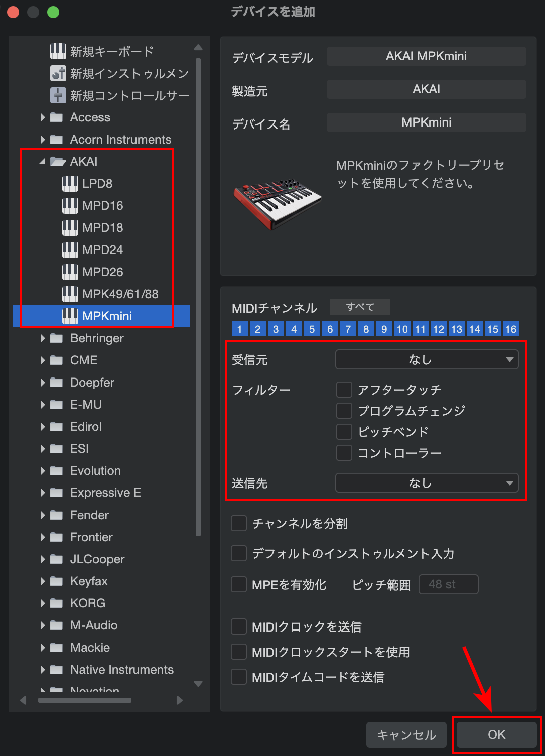Select the 新規コントロールサーフェス icon

tap(58, 95)
